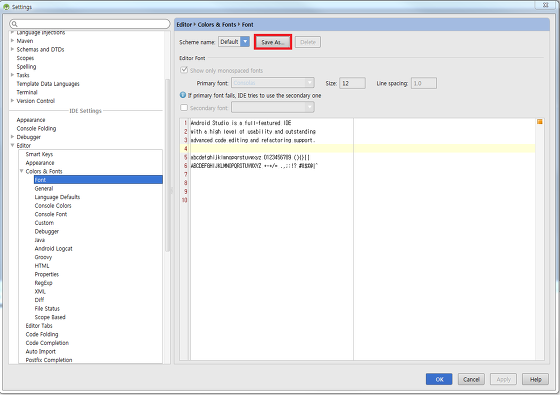Click line 4 in the font preview
Screen dimensions: 560x395
(362, 149)
